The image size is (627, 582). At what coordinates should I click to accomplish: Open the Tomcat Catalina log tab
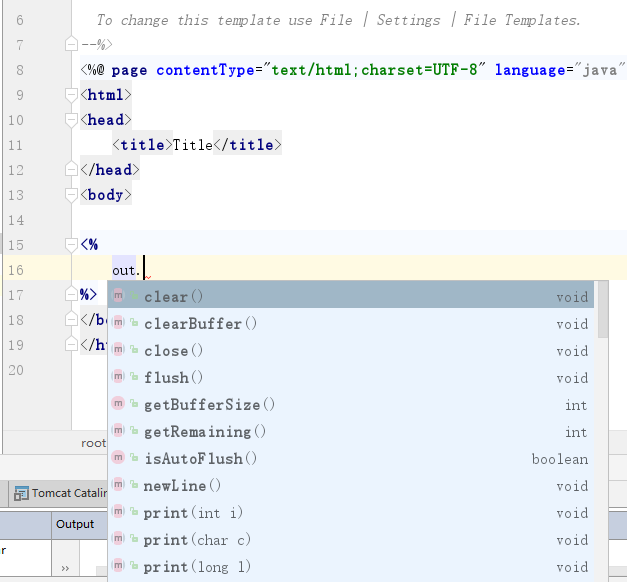tap(60, 494)
